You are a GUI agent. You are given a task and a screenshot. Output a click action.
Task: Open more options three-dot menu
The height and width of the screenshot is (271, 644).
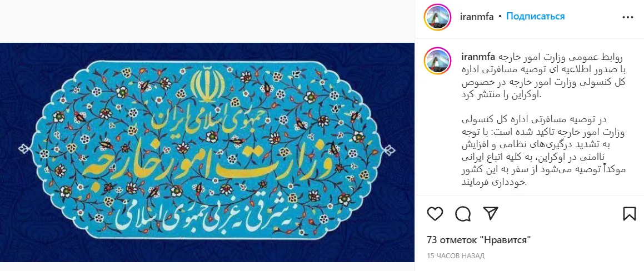(628, 17)
